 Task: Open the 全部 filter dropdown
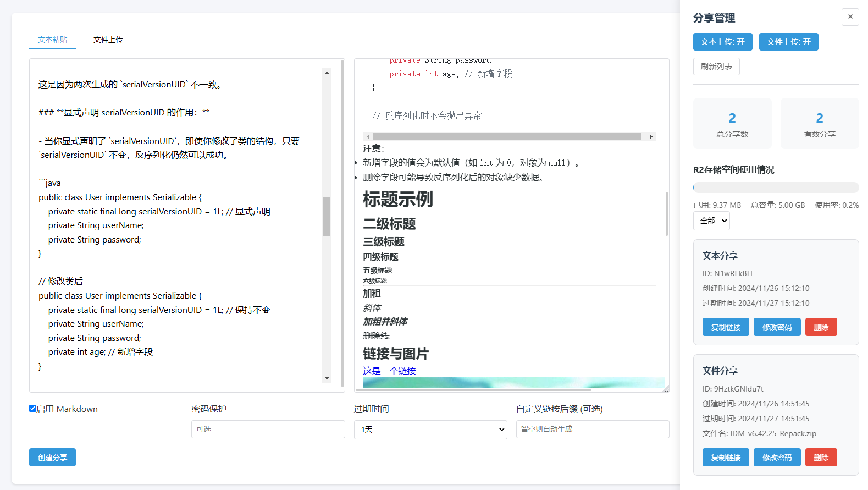[x=711, y=221]
